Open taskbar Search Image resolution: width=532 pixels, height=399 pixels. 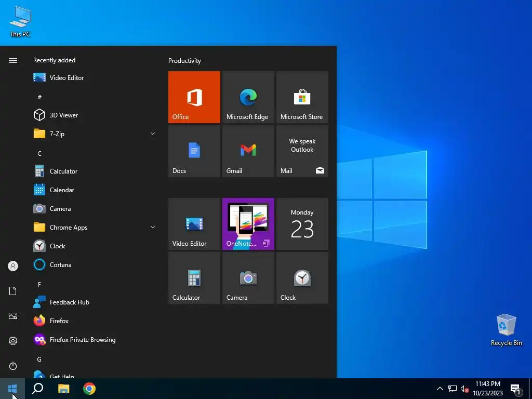click(x=37, y=389)
